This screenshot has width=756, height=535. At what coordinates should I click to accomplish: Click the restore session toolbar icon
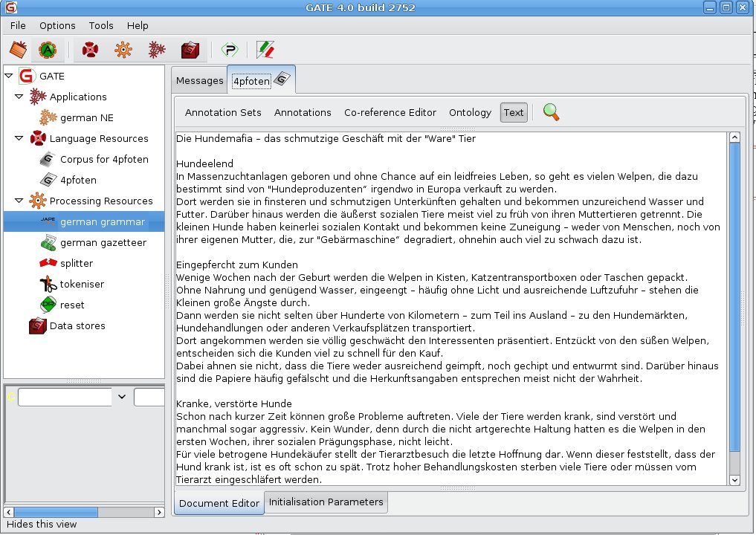[18, 50]
